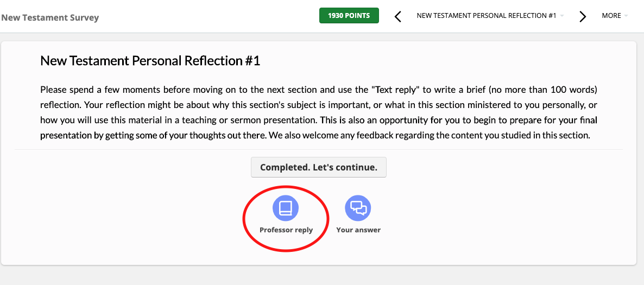Click the small caret beside More

coord(626,16)
